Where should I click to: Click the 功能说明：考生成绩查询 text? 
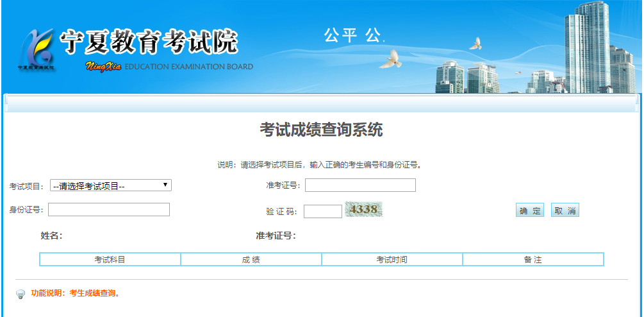point(75,293)
